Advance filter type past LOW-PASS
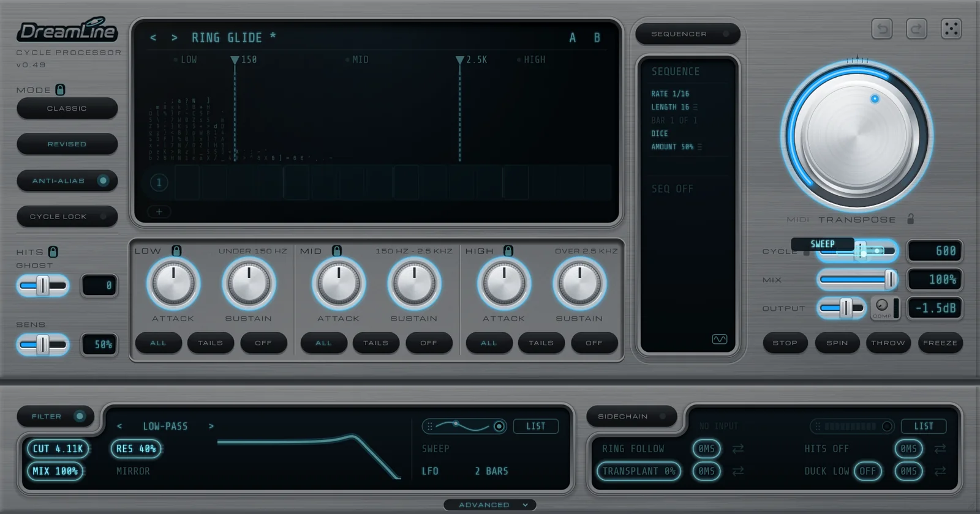Viewport: 980px width, 514px height. 211,426
